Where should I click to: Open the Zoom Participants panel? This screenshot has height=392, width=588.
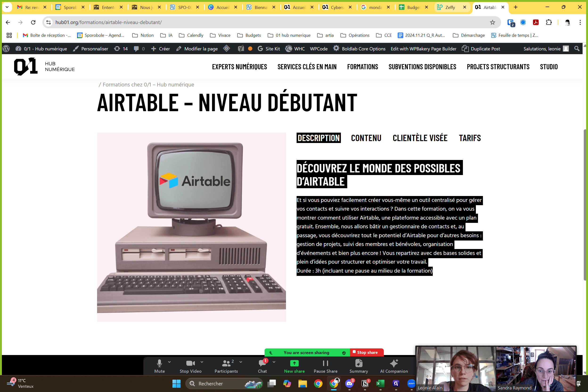pyautogui.click(x=226, y=366)
